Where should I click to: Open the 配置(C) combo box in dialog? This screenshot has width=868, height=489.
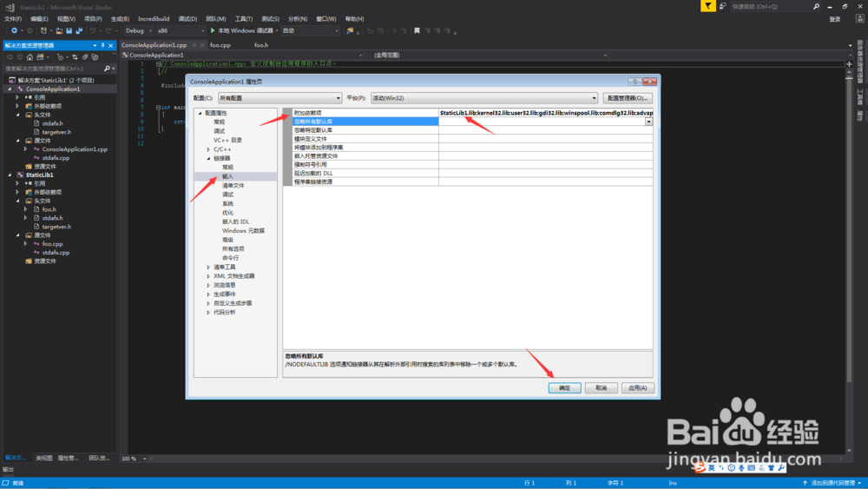click(279, 98)
